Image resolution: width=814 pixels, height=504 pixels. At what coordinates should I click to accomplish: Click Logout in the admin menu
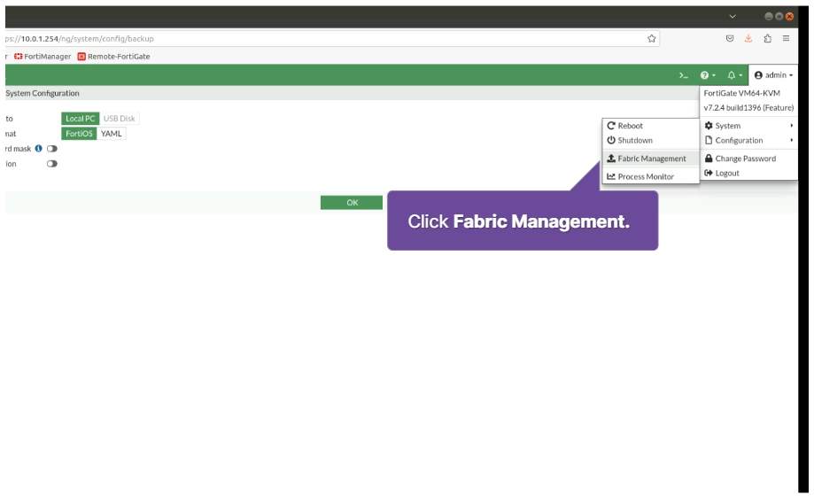(x=748, y=173)
